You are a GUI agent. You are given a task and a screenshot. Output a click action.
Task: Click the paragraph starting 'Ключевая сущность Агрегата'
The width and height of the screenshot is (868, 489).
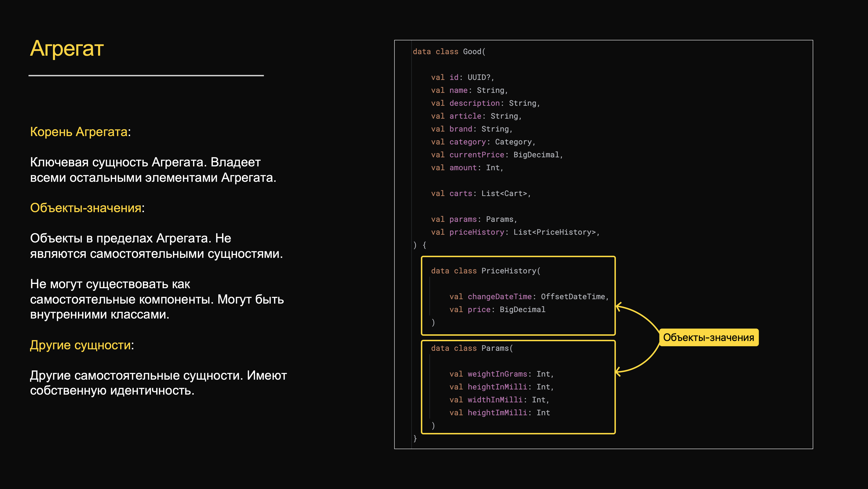(153, 170)
